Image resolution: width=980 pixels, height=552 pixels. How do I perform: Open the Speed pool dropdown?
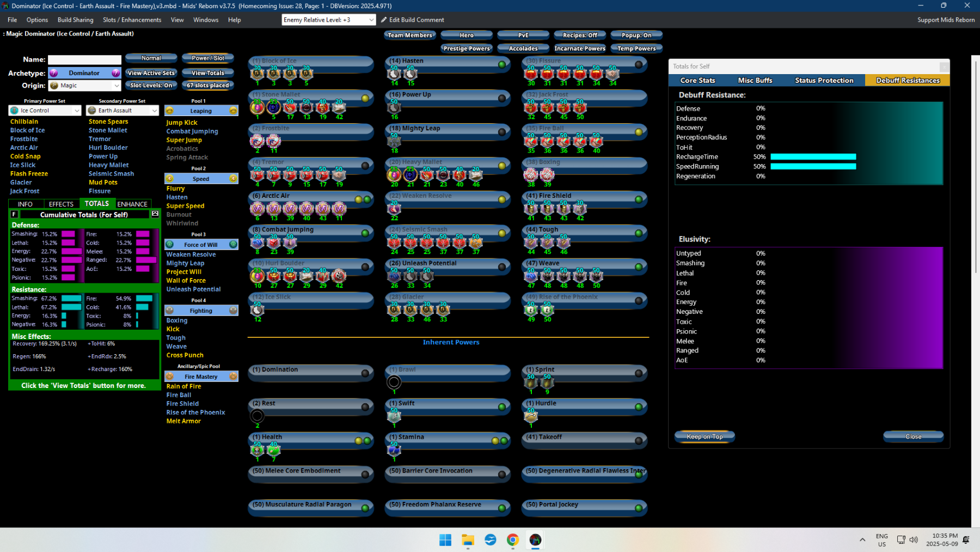(201, 179)
